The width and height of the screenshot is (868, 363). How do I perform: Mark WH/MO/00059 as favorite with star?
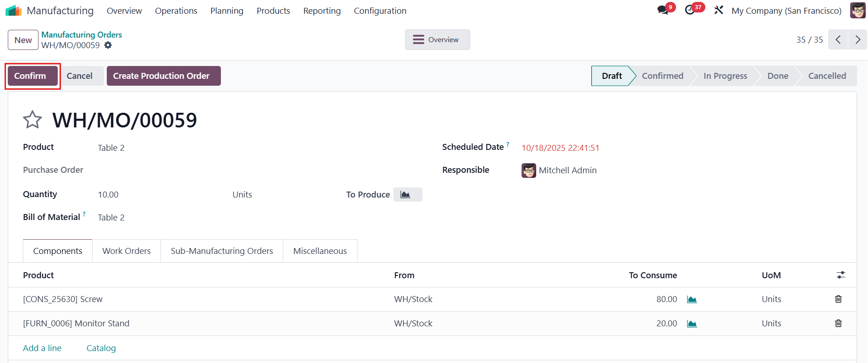point(32,120)
